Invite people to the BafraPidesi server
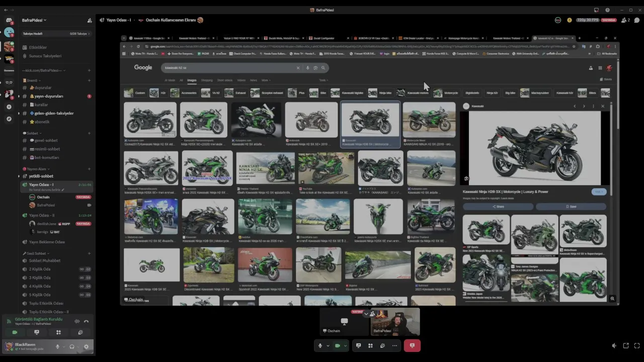The image size is (644, 362). (90, 21)
